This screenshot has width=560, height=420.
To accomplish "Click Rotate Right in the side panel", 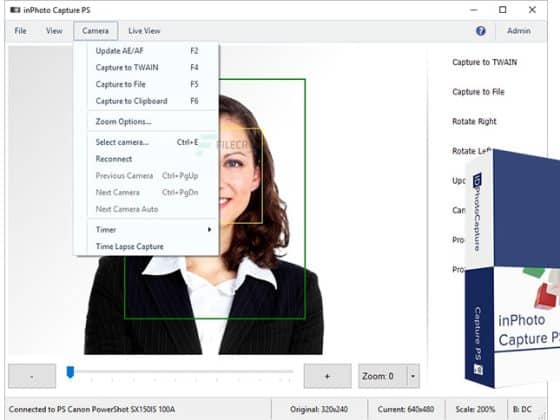I will click(474, 122).
